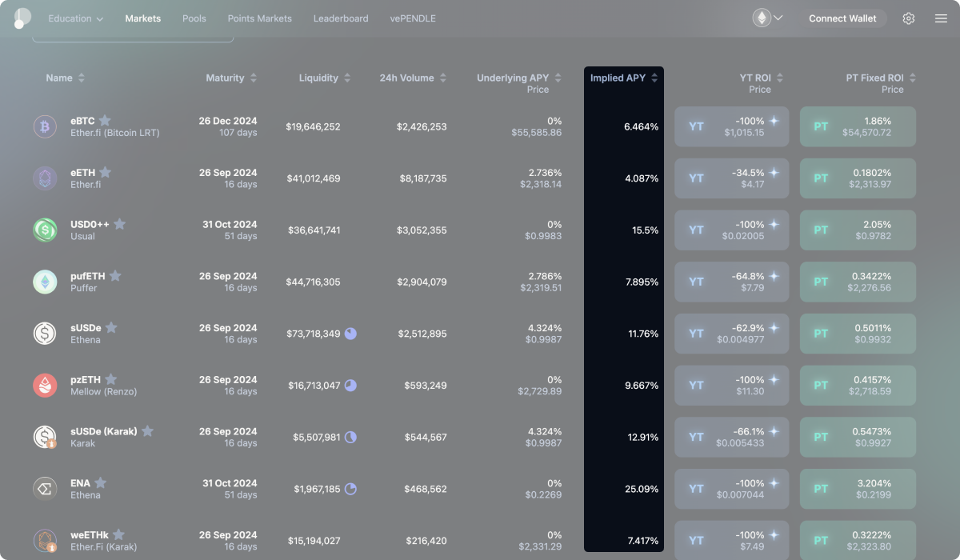Open the hamburger menu icon
The image size is (960, 560).
point(941,18)
